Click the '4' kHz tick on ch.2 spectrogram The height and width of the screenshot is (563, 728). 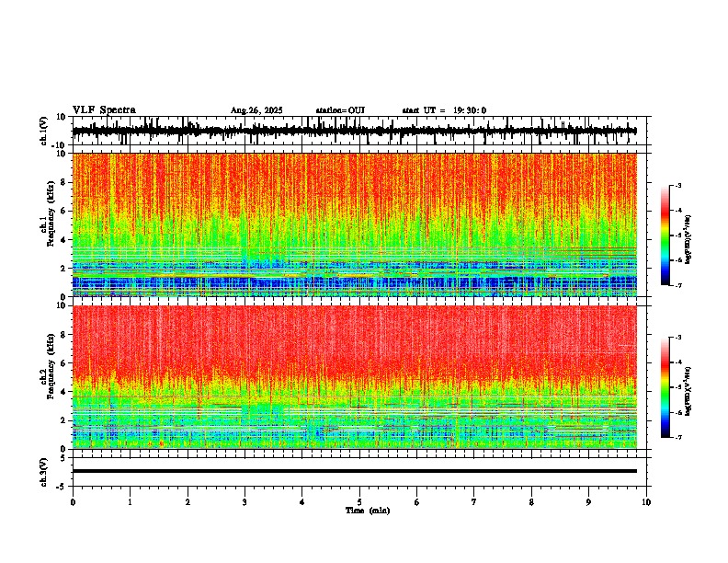pyautogui.click(x=64, y=392)
